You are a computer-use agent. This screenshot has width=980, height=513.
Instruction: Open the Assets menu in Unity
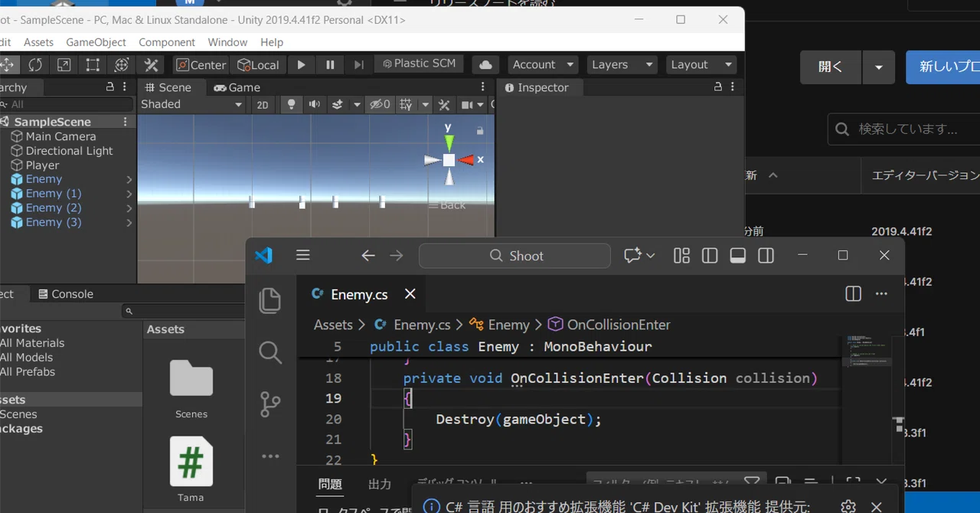tap(38, 42)
